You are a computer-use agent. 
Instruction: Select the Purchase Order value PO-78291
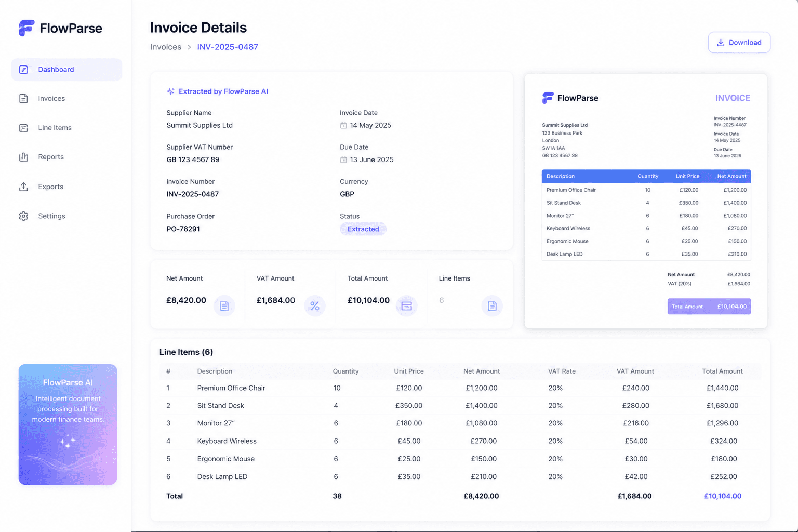coord(183,229)
